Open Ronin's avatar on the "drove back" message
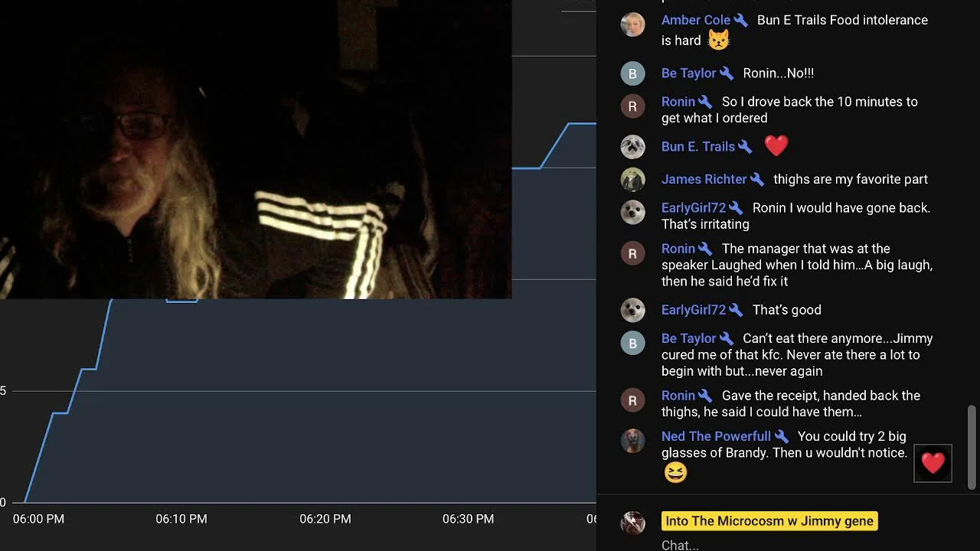 (632, 106)
